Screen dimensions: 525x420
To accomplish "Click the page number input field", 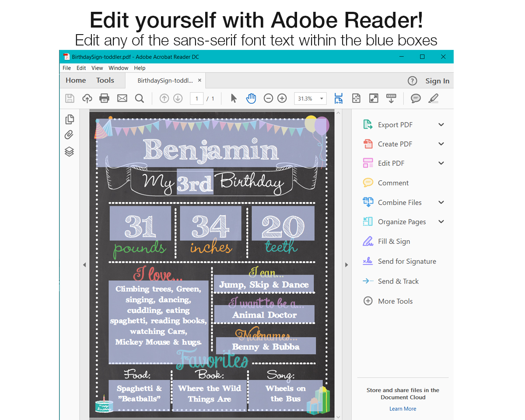I will click(196, 98).
